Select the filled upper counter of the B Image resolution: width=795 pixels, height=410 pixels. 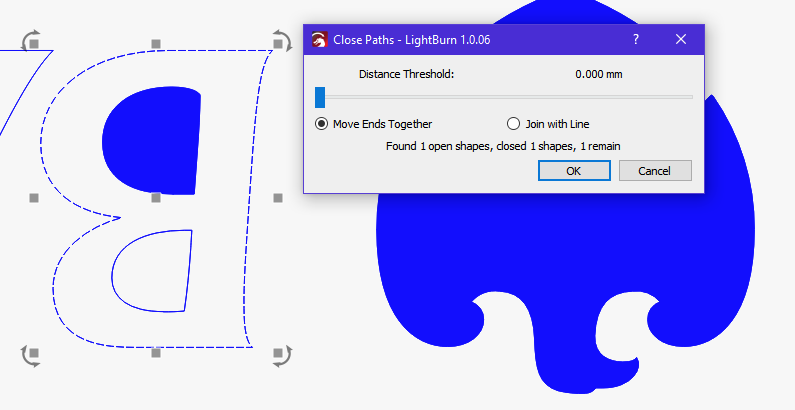tap(152, 139)
